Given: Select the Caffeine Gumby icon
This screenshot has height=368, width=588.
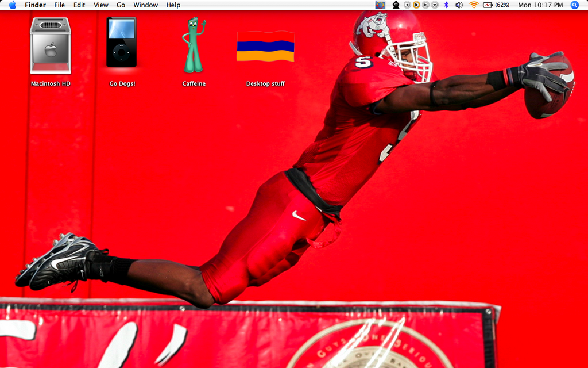Looking at the screenshot, I should coord(194,45).
